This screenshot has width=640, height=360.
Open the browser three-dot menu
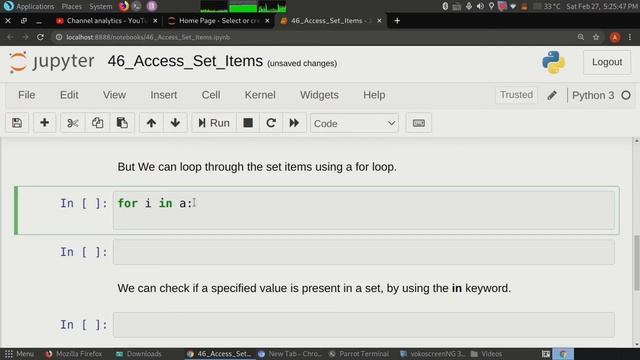(x=630, y=37)
